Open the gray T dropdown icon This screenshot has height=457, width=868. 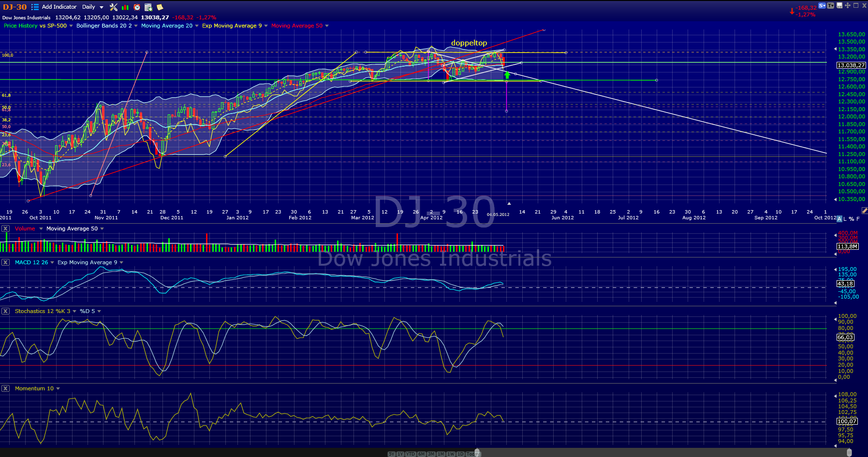[x=831, y=5]
